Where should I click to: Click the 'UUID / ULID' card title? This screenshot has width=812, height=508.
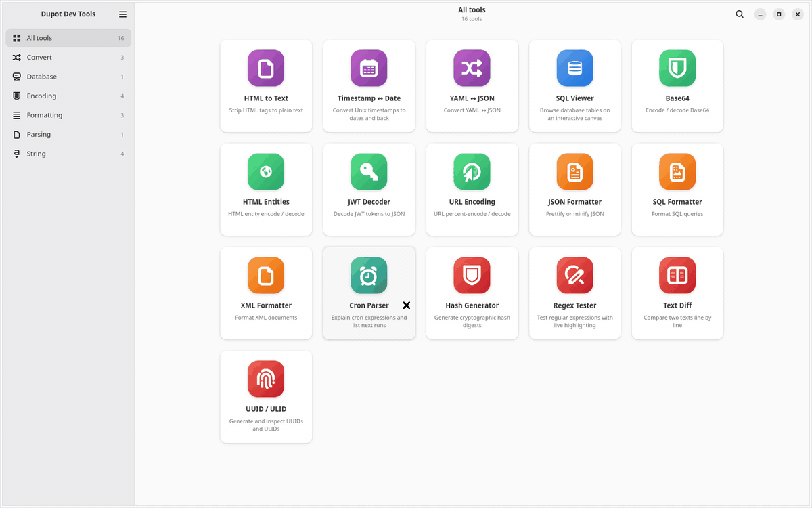(266, 409)
